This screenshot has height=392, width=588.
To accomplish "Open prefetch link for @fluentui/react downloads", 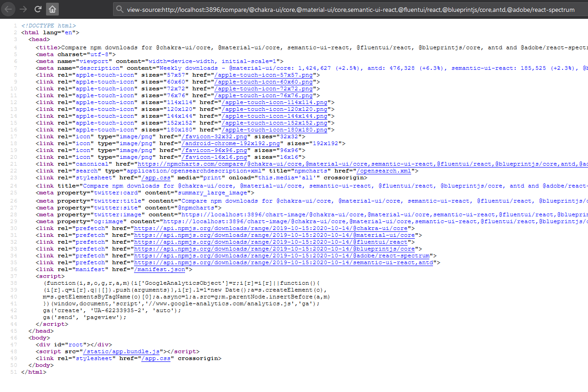I will [x=271, y=242].
